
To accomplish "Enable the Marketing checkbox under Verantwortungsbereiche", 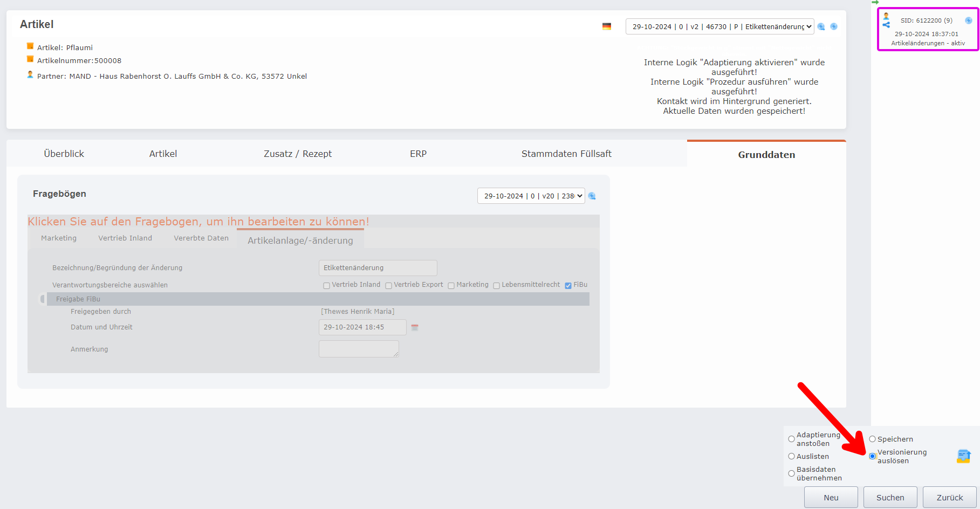I will (x=451, y=285).
